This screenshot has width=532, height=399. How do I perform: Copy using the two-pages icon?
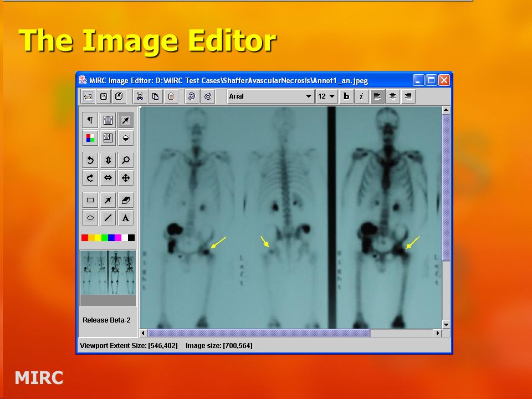tap(155, 96)
